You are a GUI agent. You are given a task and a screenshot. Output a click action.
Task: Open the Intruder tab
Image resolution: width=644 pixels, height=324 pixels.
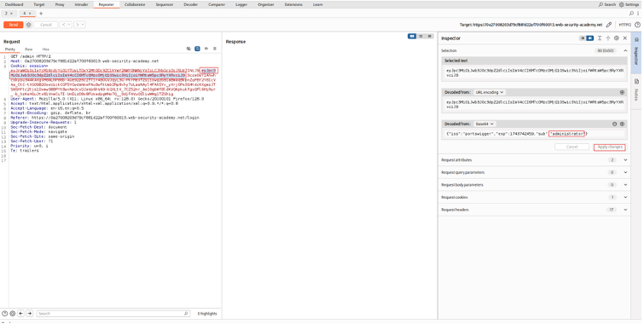pos(81,4)
